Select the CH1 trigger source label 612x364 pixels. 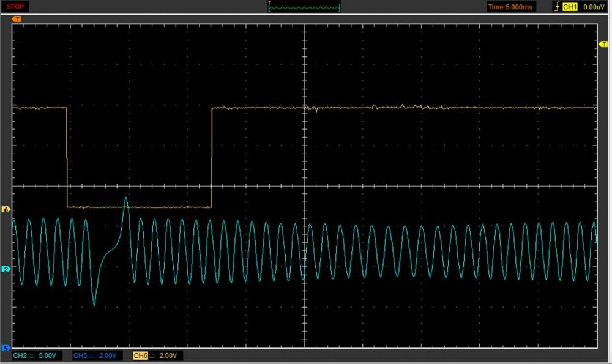click(x=569, y=7)
